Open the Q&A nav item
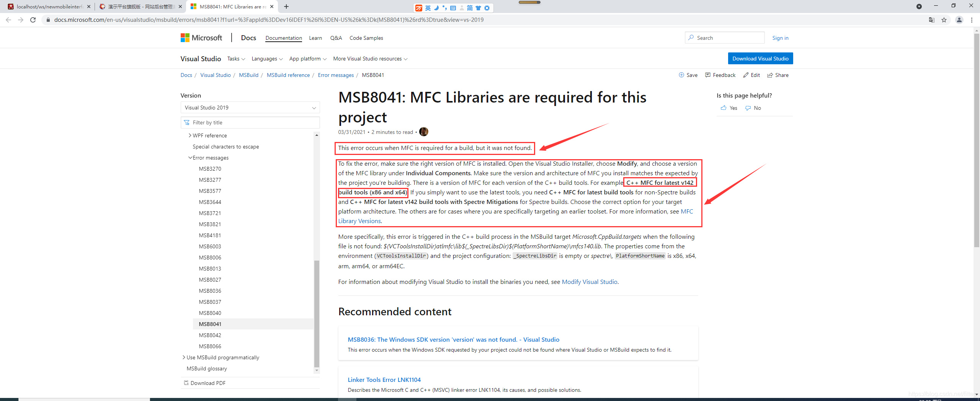This screenshot has width=980, height=401. (336, 38)
